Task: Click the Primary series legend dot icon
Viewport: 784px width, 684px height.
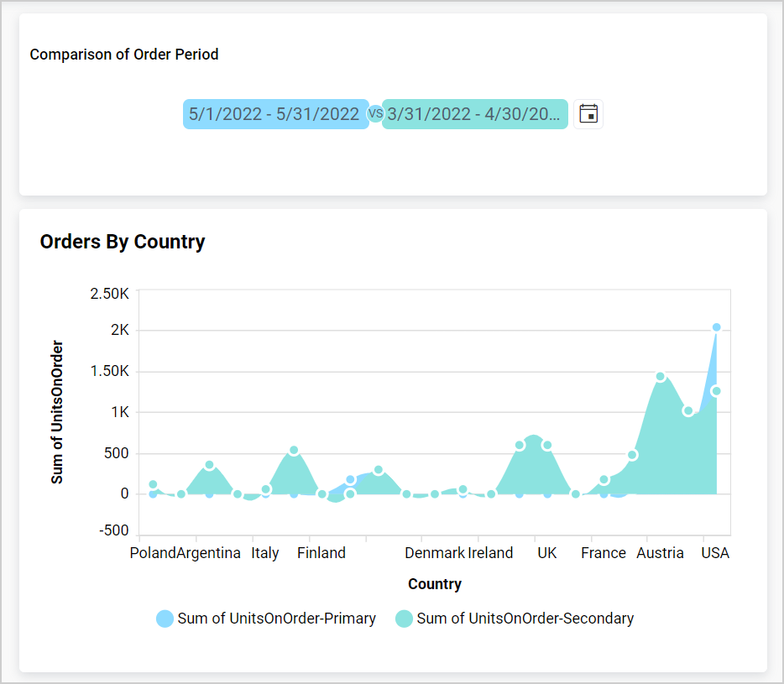Action: (x=166, y=618)
